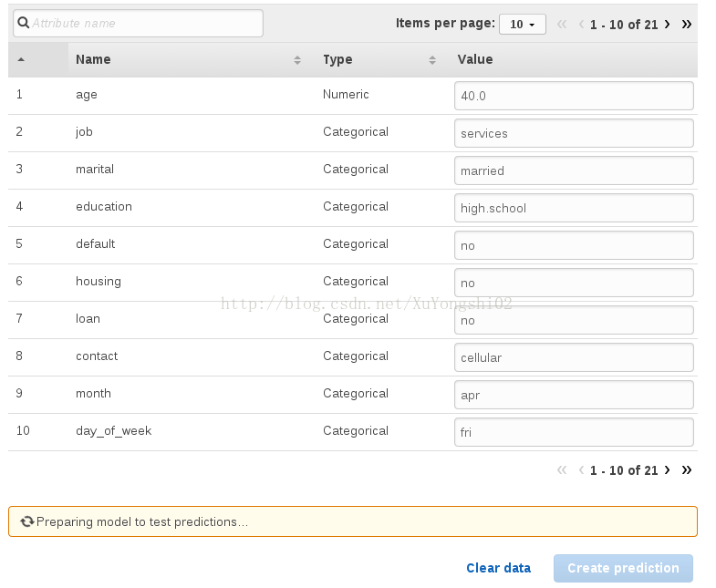Viewport: 716px width, 588px height.
Task: Go to next page using bottom arrow
Action: click(667, 469)
